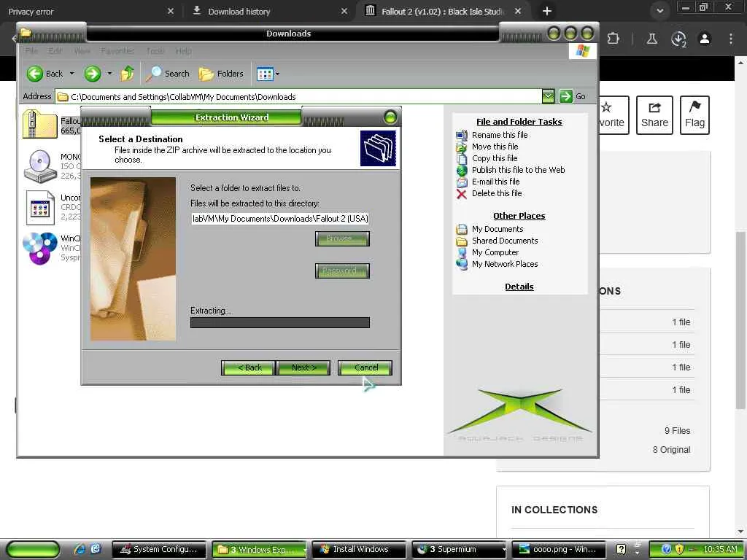Click Publish this file to the Web
The width and height of the screenshot is (747, 560).
[519, 170]
